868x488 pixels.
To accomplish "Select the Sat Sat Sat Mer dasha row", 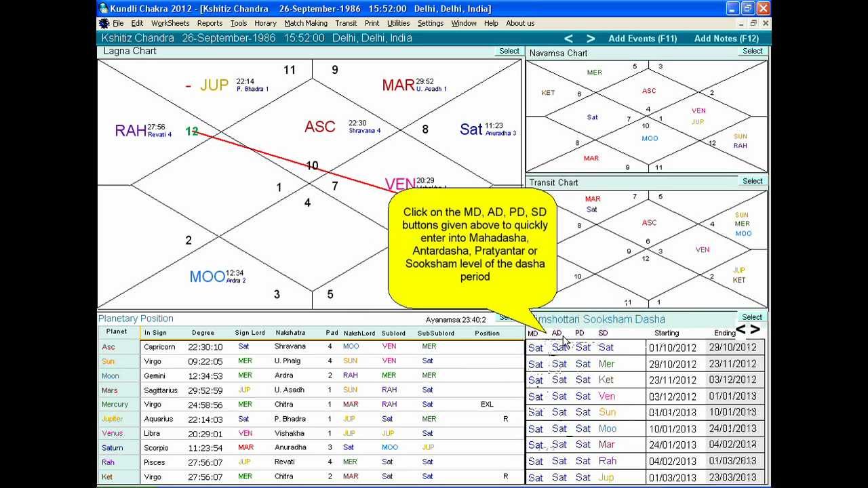I will (x=646, y=364).
